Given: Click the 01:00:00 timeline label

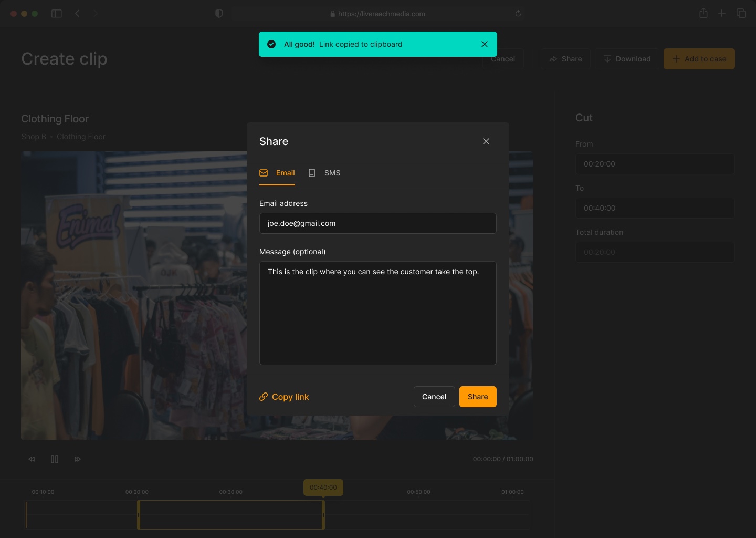Looking at the screenshot, I should tap(512, 492).
